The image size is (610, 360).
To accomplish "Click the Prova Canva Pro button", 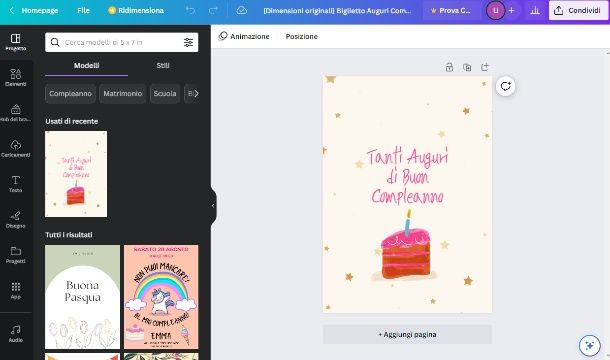I will [x=450, y=11].
